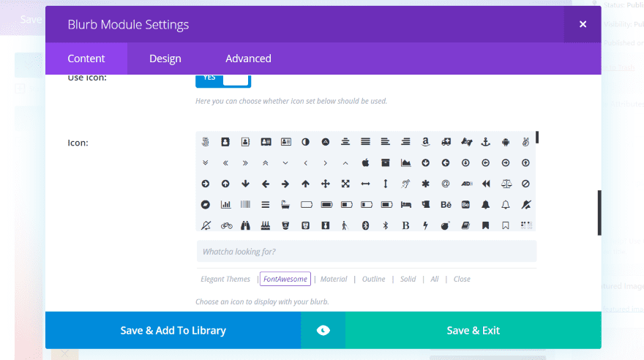
Task: Filter icons by Elegant Themes
Action: coord(225,279)
